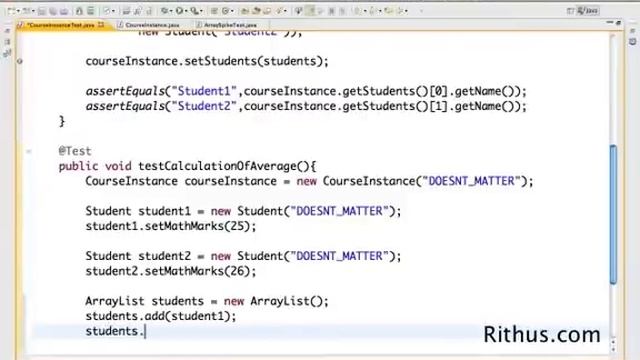Click 'student2.setMathMarks(26);' line
The width and height of the screenshot is (640, 360).
point(171,271)
